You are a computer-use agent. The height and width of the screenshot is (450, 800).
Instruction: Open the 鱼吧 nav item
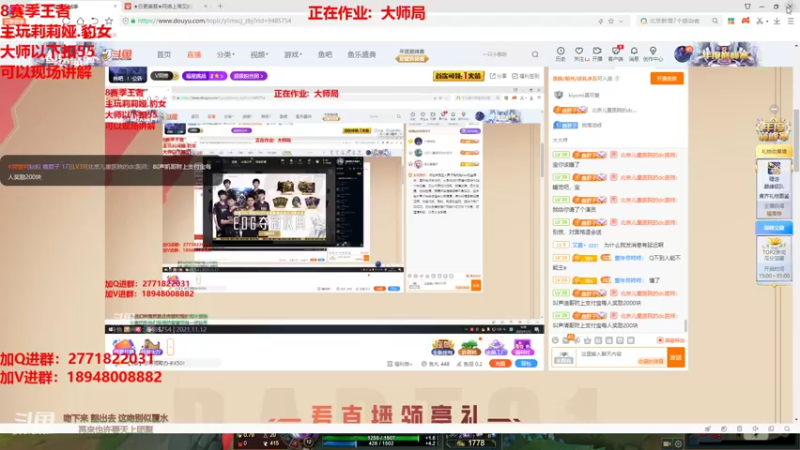coord(324,55)
